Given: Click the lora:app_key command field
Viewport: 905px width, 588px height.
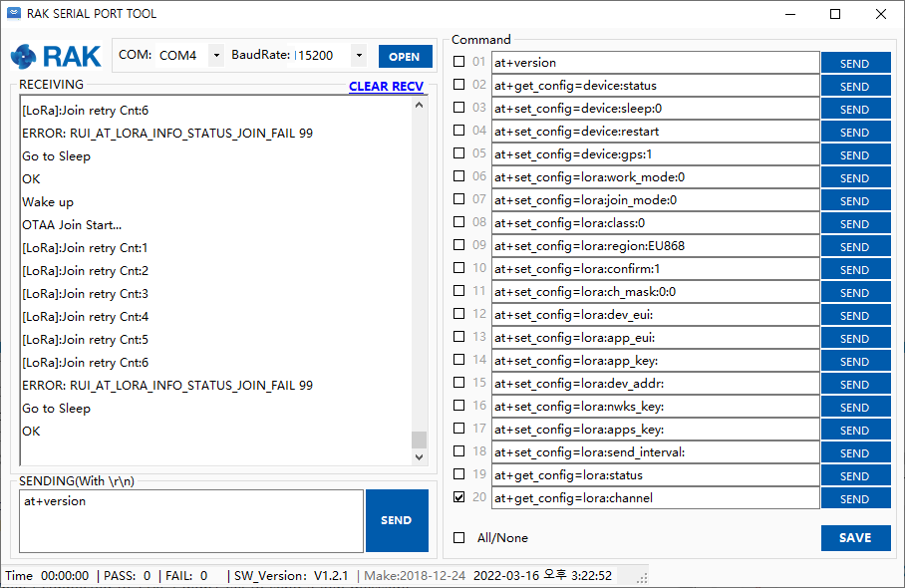Looking at the screenshot, I should (655, 361).
